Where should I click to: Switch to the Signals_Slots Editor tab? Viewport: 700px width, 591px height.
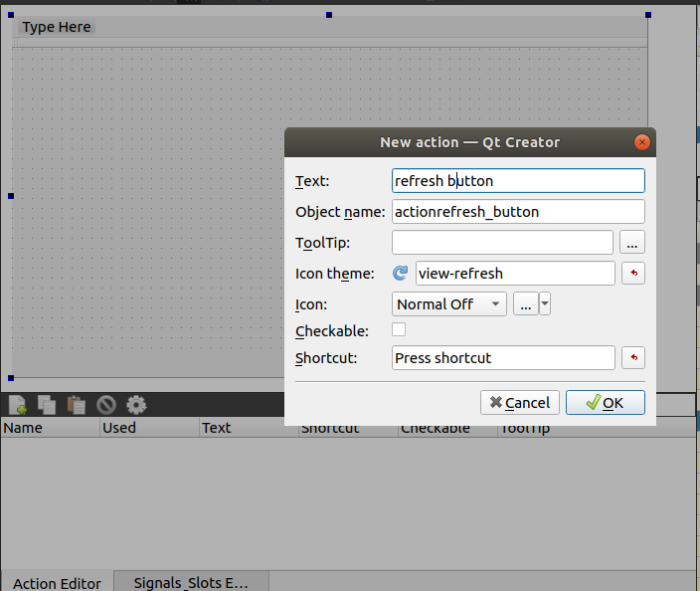(x=191, y=582)
